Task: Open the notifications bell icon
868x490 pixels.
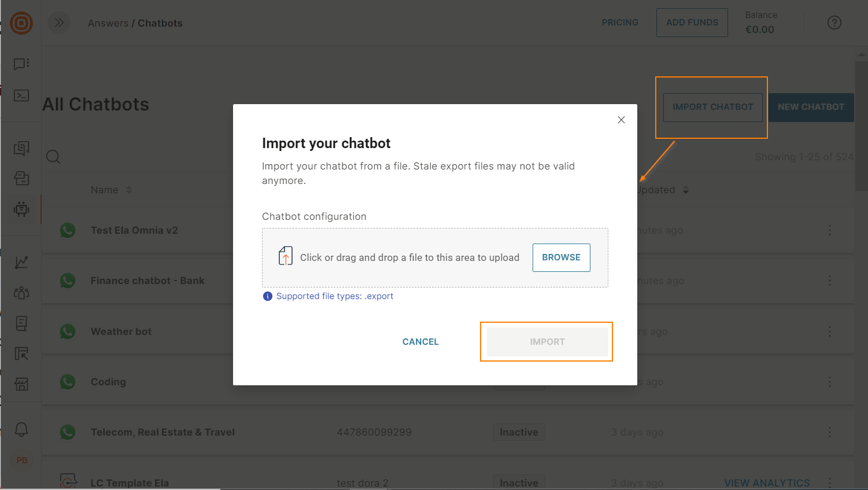Action: 21,429
